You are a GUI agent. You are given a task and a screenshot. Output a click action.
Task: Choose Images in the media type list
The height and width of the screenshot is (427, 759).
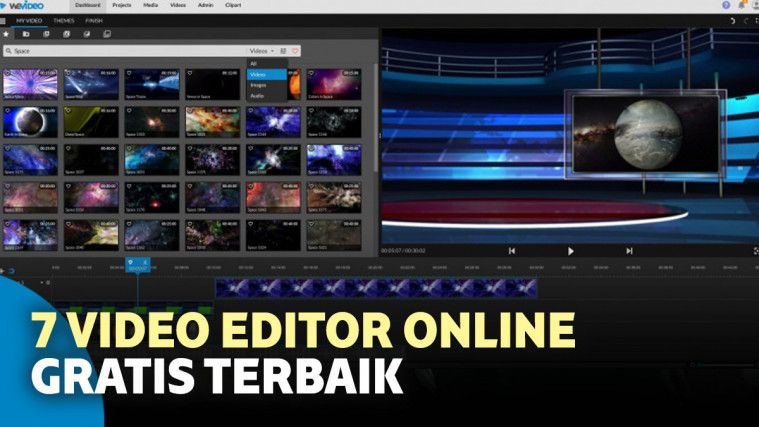pos(267,85)
